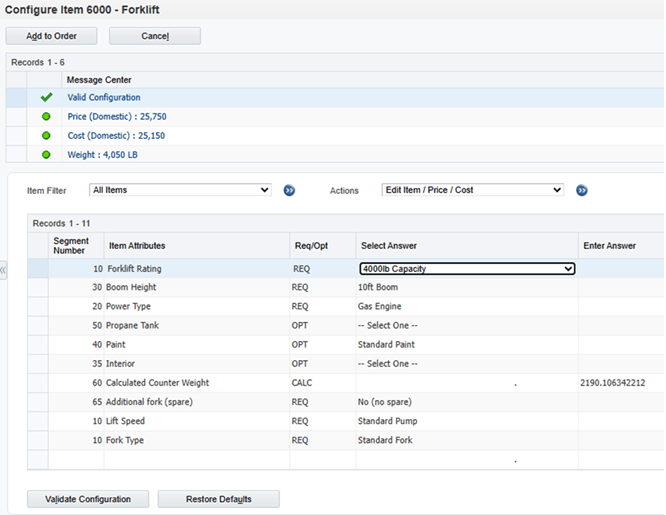Open the Actions Edit Item / Price / Cost dropdown

click(x=473, y=190)
